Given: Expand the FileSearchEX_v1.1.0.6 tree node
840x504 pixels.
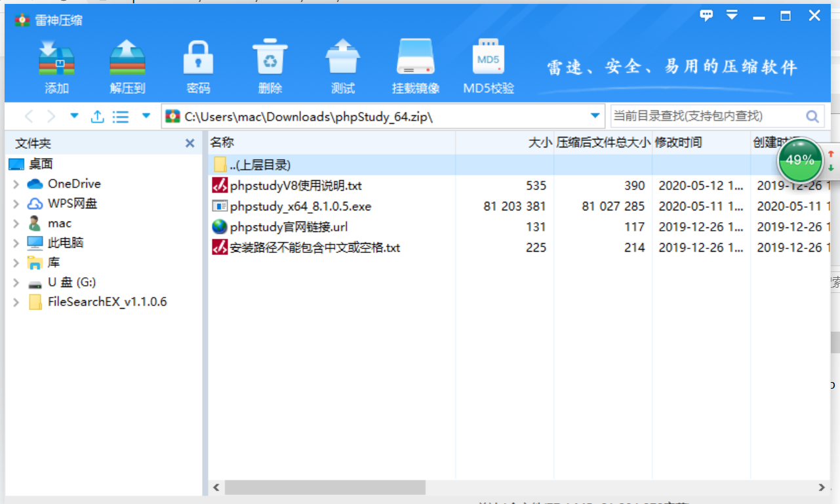Looking at the screenshot, I should tap(16, 302).
